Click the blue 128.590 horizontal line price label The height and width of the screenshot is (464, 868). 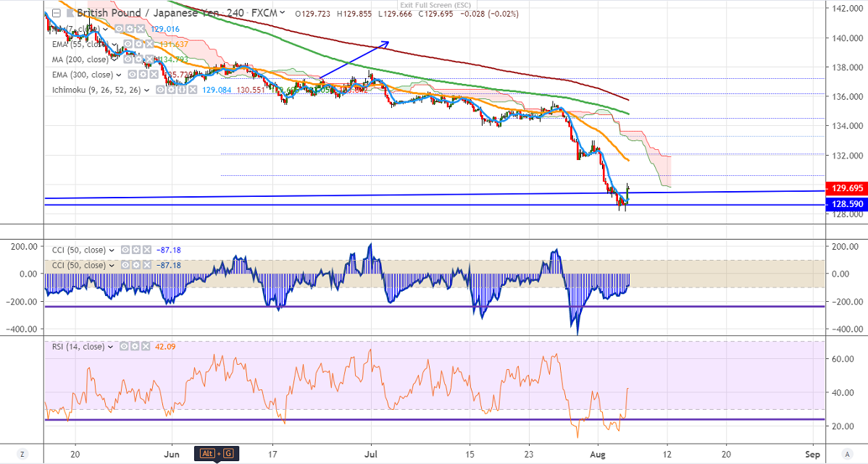click(x=846, y=204)
